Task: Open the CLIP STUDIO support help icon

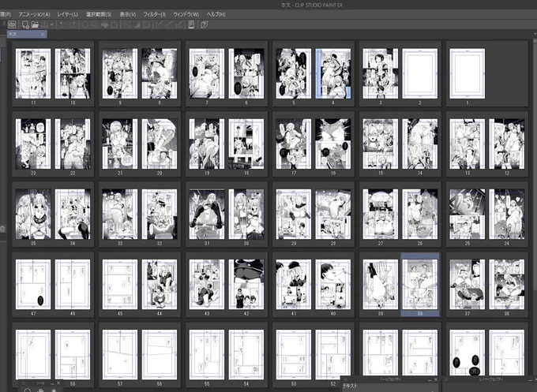Action: 204,24
